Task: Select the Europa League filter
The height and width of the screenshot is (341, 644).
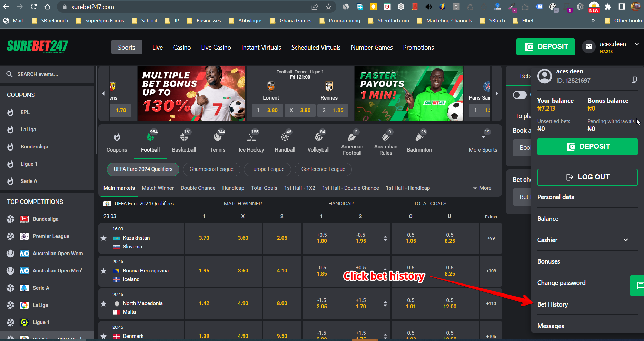Action: point(267,169)
